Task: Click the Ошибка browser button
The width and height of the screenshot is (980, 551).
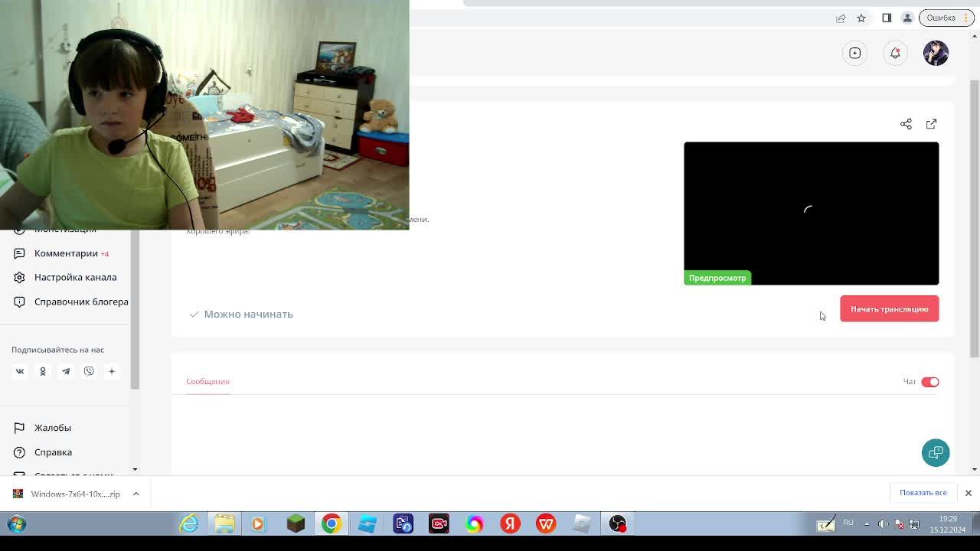Action: pos(946,18)
